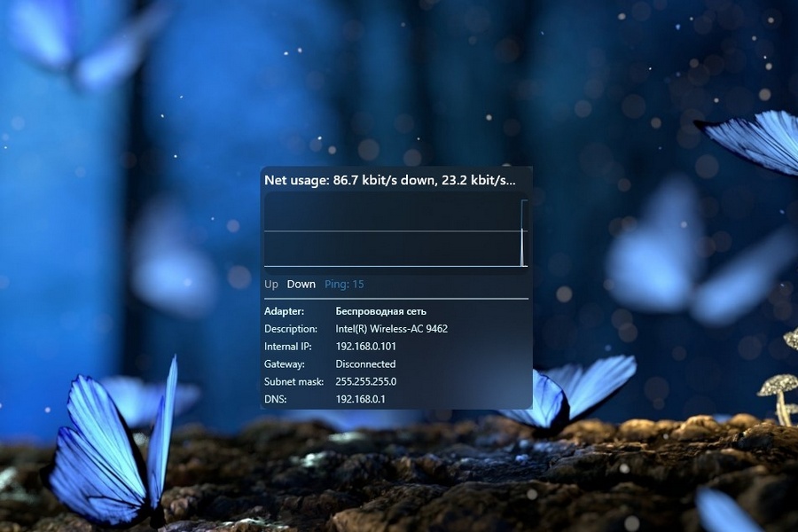Click the Gateway label
The height and width of the screenshot is (532, 798).
point(284,364)
